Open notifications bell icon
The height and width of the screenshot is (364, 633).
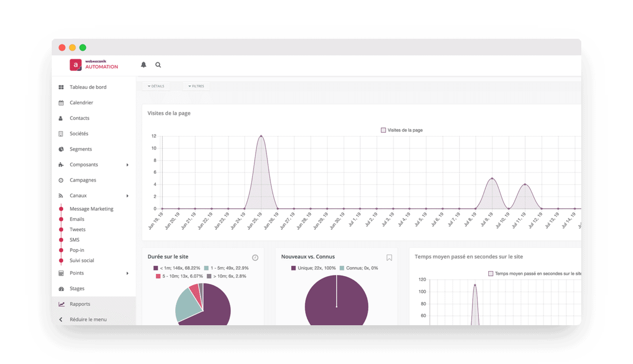pyautogui.click(x=144, y=65)
